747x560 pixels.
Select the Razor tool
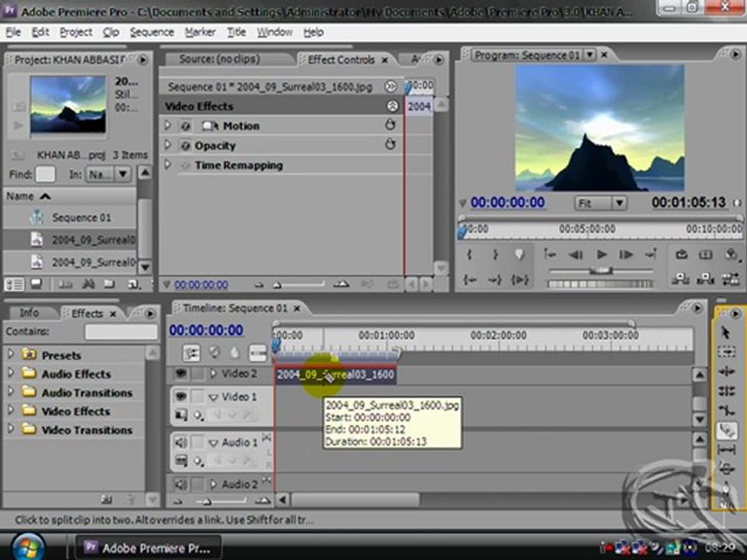coord(725,430)
